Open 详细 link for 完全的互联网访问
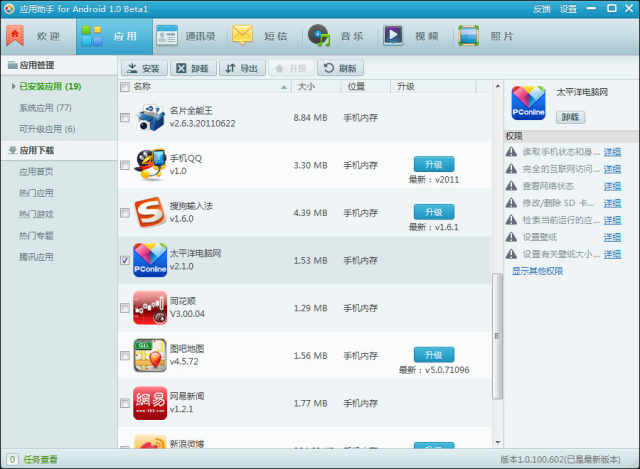 tap(612, 169)
